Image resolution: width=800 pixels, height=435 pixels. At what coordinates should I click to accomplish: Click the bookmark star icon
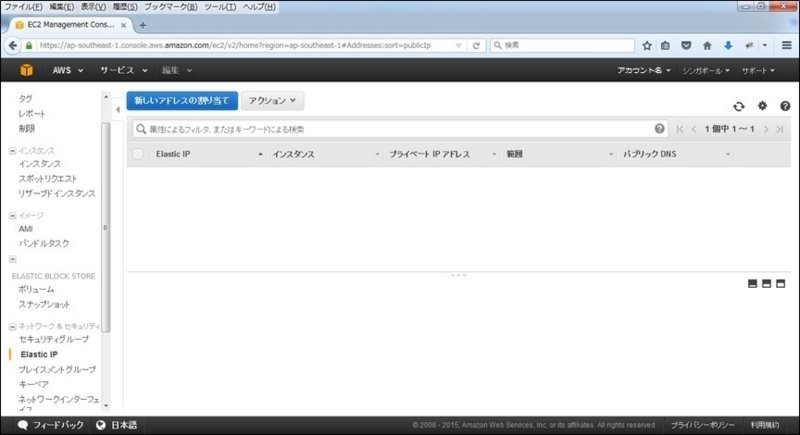click(647, 45)
